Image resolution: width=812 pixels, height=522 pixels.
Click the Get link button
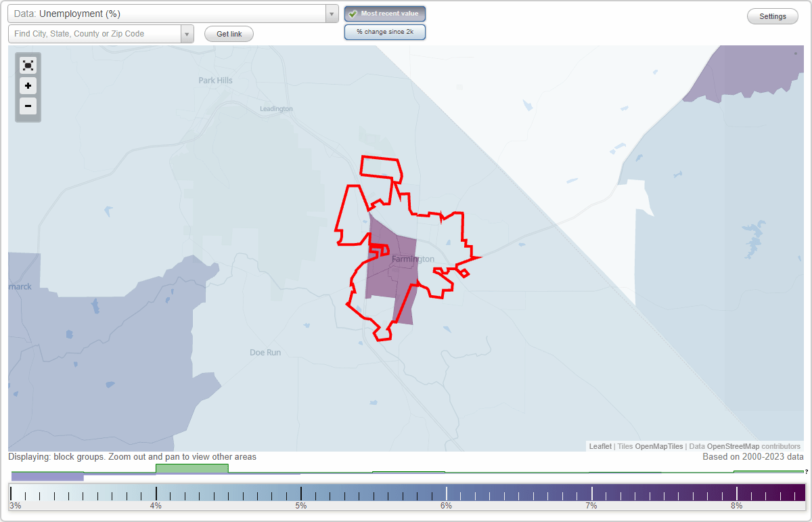coord(229,34)
